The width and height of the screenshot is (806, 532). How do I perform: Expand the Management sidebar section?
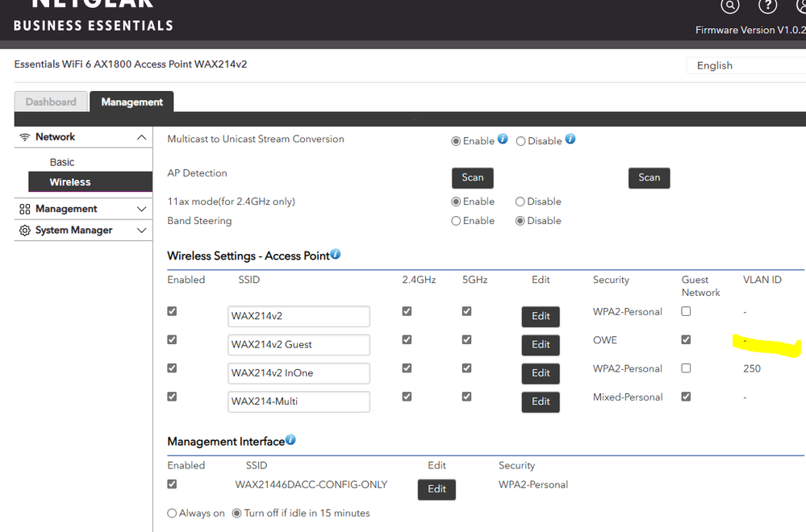point(142,209)
